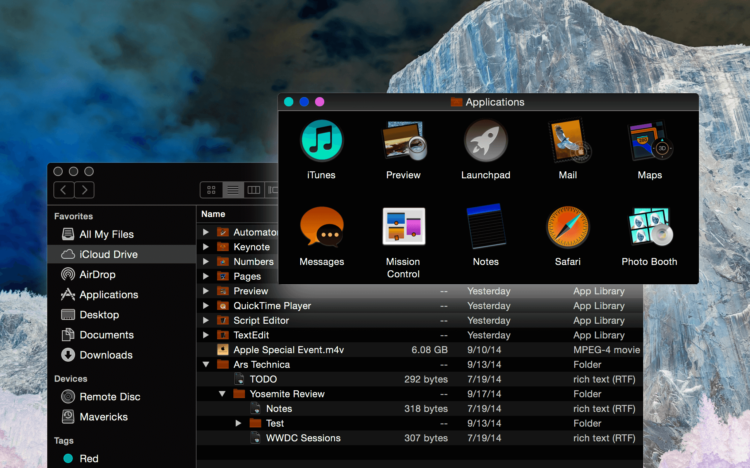The width and height of the screenshot is (750, 468).
Task: Expand the Pages folder
Action: 206,276
